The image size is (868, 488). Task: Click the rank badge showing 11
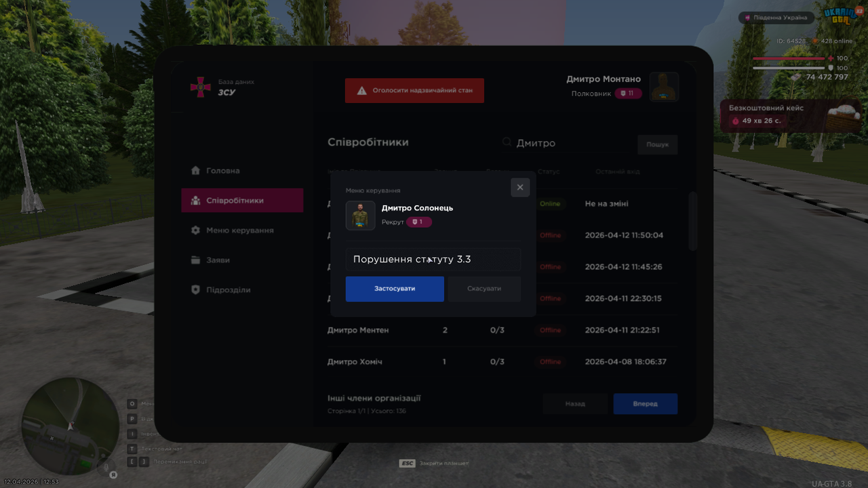point(629,94)
